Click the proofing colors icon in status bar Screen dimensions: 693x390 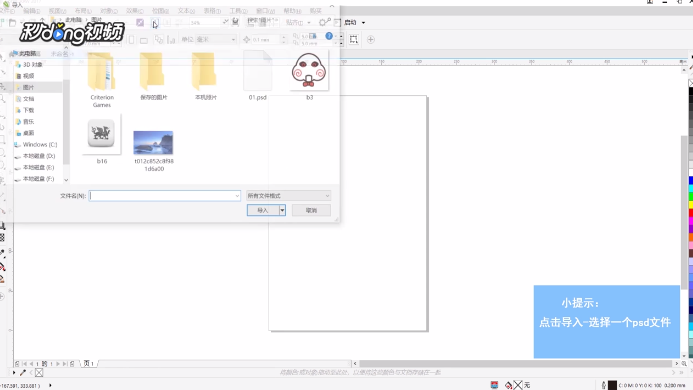click(494, 386)
